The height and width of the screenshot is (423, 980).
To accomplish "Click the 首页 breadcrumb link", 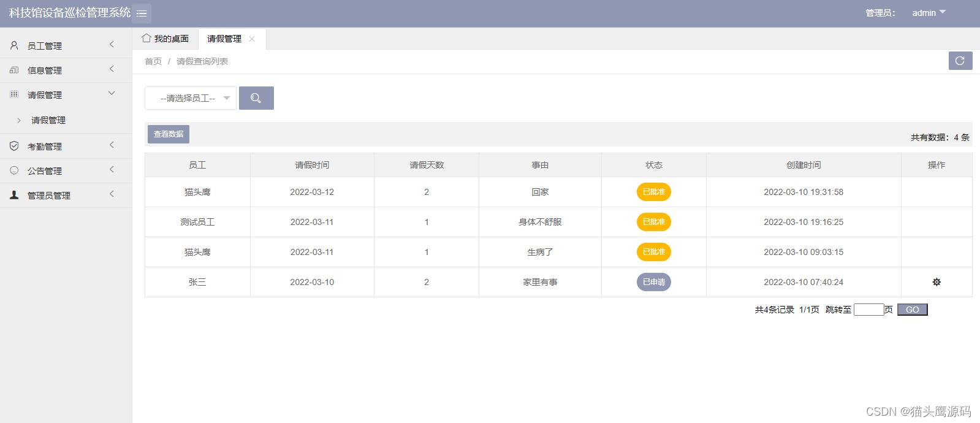I will tap(153, 61).
